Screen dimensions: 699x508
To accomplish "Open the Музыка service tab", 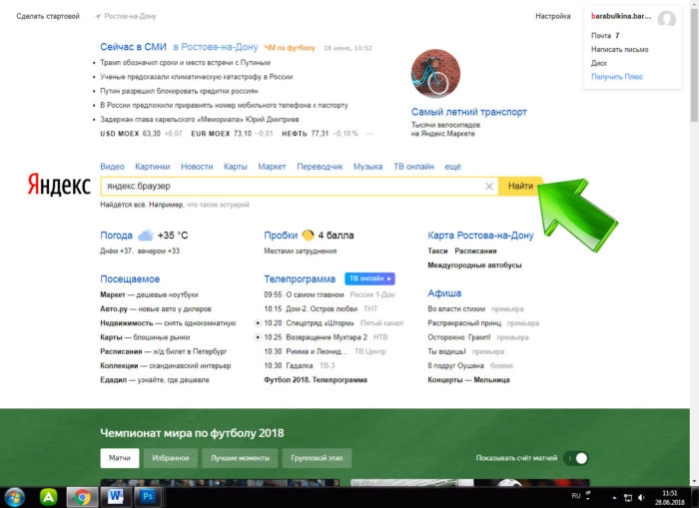I will [368, 167].
